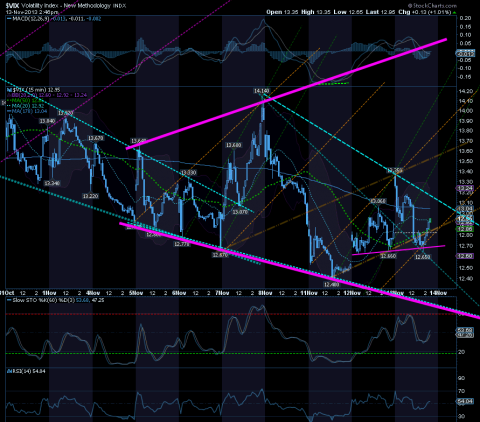The height and width of the screenshot is (422, 480).
Task: Click the 14.140 peak price label
Action: (262, 91)
